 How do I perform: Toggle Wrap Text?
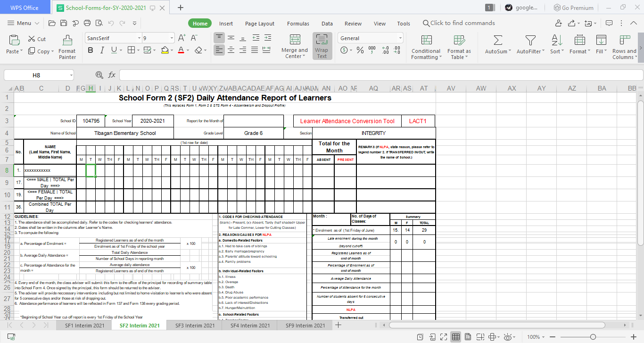coord(322,46)
